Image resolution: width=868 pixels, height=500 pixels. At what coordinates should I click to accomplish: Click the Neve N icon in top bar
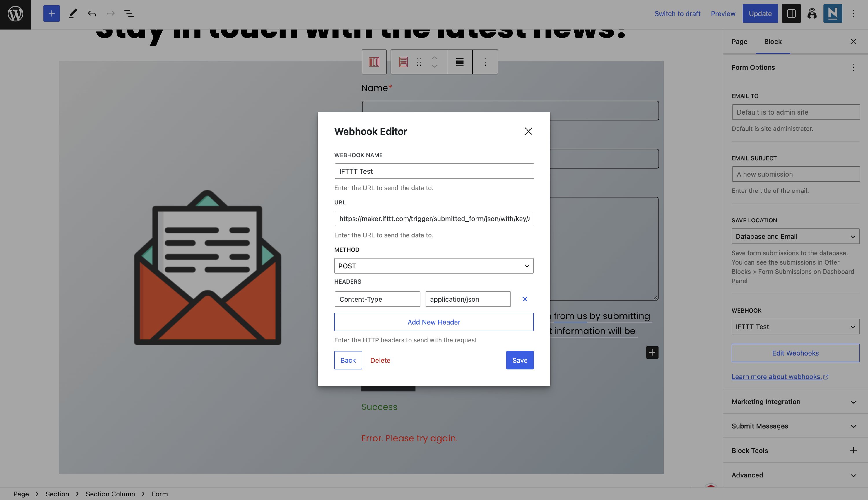pos(832,14)
